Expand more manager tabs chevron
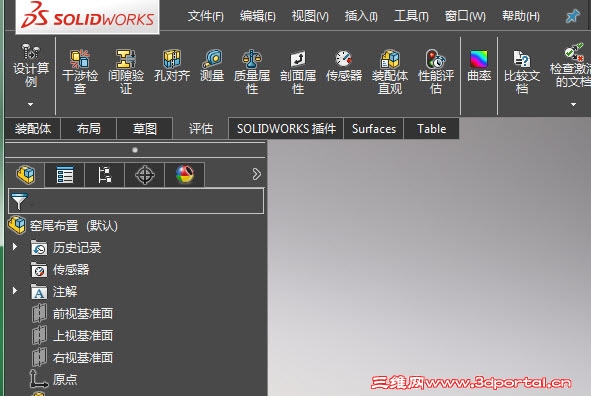The height and width of the screenshot is (396, 591). tap(256, 174)
